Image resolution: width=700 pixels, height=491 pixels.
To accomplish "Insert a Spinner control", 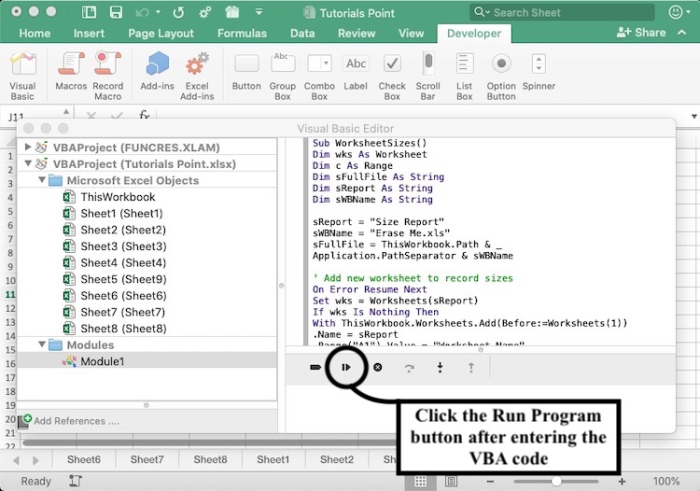I will click(539, 64).
